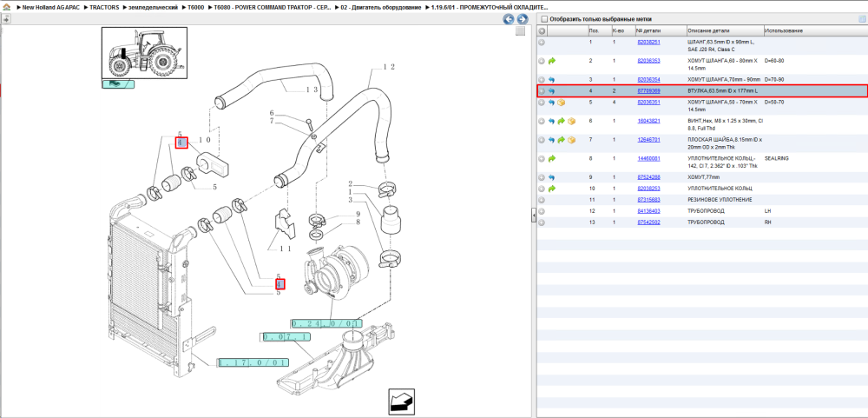Click the export icon at toolbar left
Screen dimensions: 868x418
pyautogui.click(x=5, y=19)
